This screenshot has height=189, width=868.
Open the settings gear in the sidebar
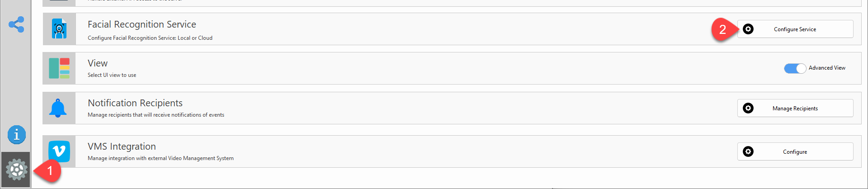click(x=16, y=170)
